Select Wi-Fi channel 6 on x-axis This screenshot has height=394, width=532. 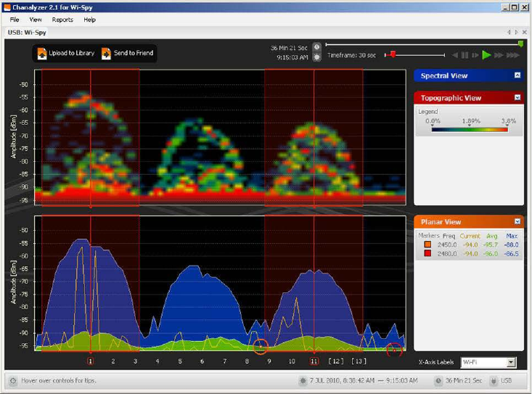point(202,361)
